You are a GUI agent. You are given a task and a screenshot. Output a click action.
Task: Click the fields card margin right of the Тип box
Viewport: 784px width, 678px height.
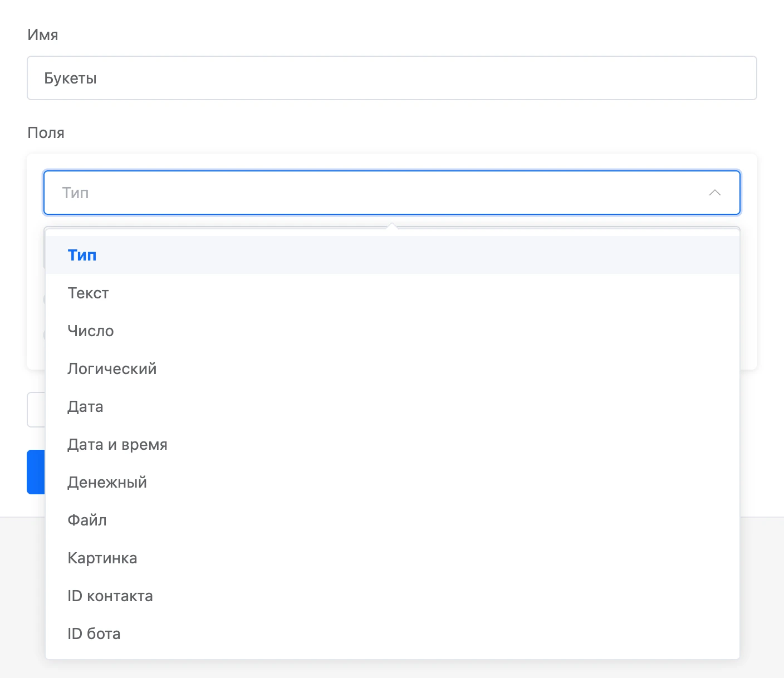749,193
